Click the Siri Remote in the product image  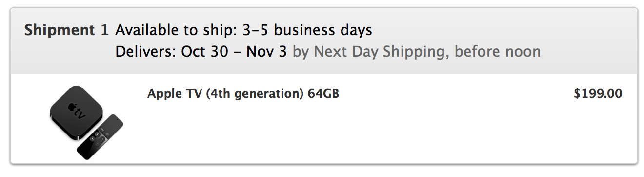(100, 137)
